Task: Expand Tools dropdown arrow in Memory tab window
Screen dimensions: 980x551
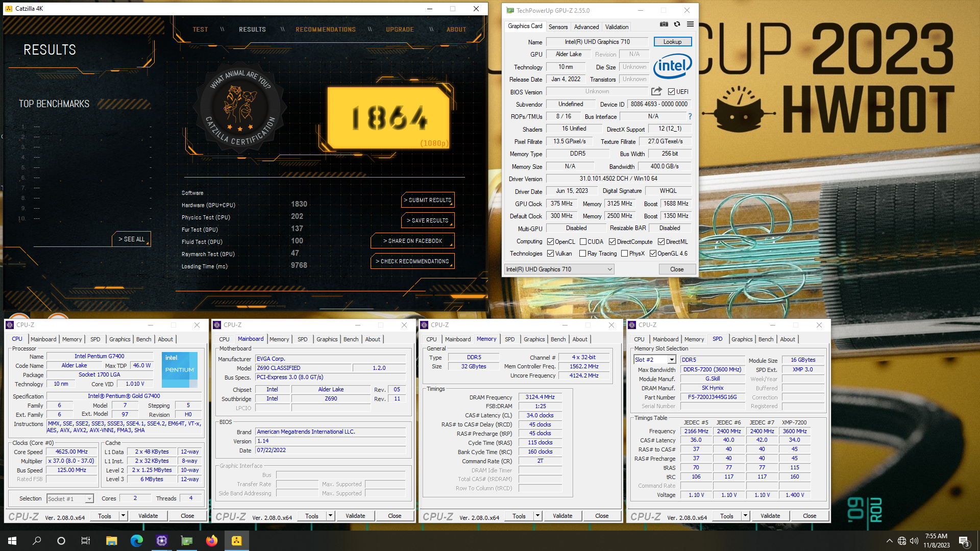Action: tap(537, 516)
